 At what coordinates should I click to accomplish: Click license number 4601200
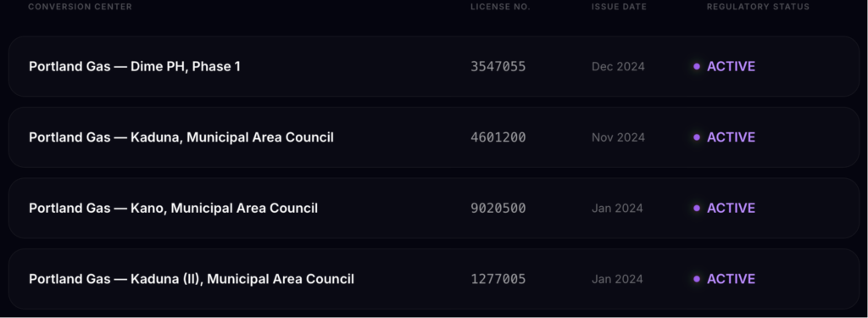click(x=498, y=137)
